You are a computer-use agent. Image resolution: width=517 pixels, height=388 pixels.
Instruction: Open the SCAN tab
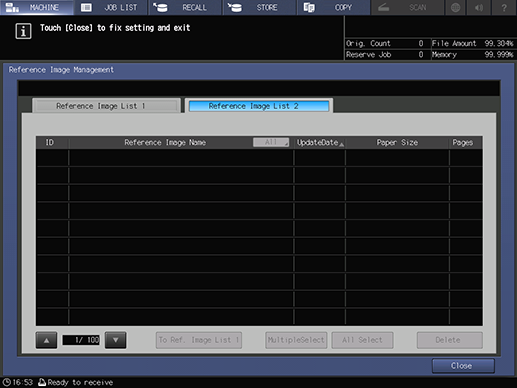pyautogui.click(x=407, y=7)
